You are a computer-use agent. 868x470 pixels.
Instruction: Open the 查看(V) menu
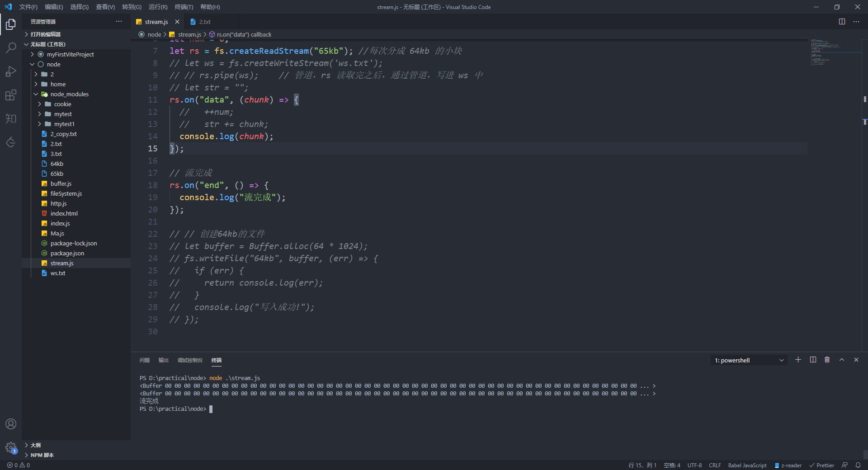105,7
